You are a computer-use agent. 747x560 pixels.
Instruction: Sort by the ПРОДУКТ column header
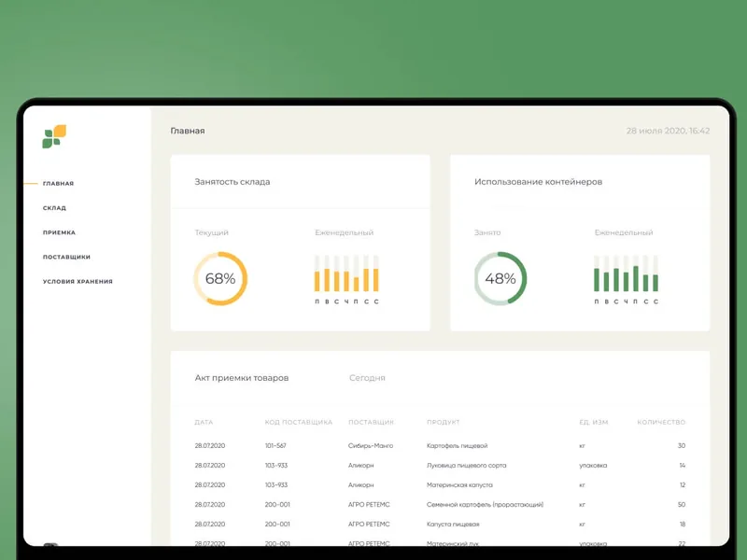tap(443, 423)
